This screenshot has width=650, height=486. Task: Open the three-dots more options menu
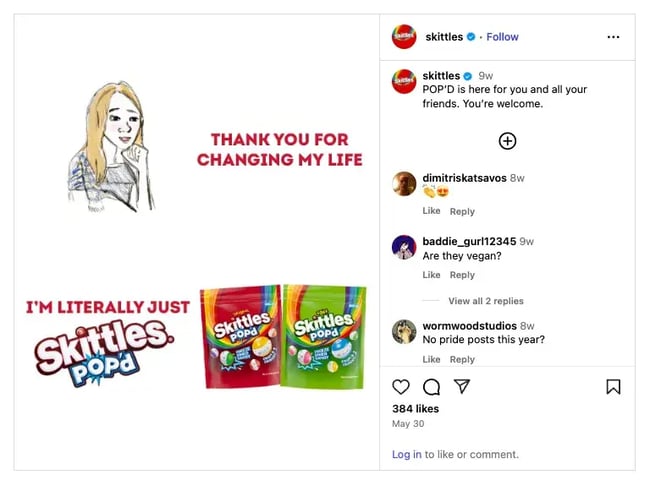pos(613,37)
